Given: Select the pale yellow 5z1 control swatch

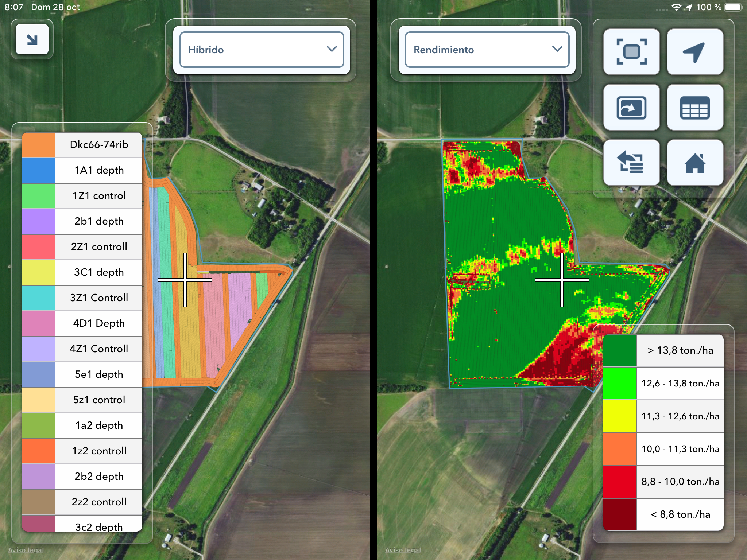Looking at the screenshot, I should click(x=38, y=400).
